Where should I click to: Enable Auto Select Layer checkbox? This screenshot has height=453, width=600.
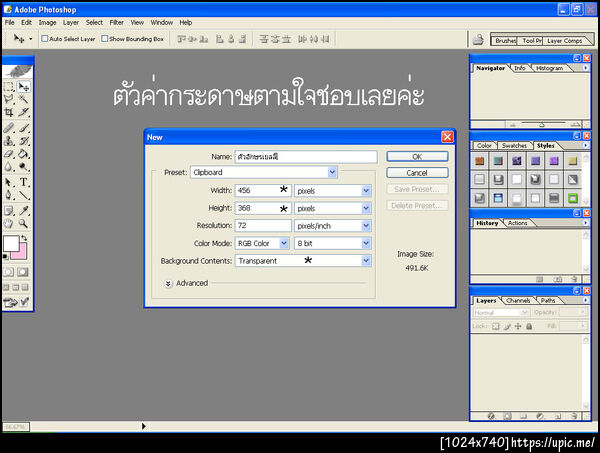click(x=45, y=39)
